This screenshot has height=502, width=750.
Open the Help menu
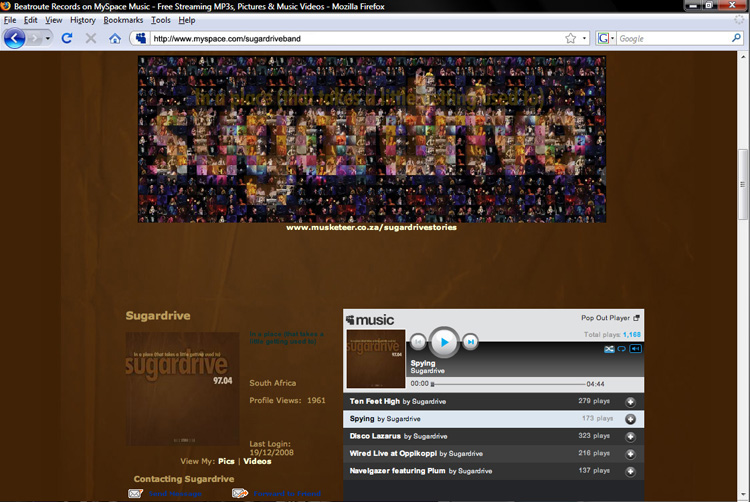[x=187, y=20]
